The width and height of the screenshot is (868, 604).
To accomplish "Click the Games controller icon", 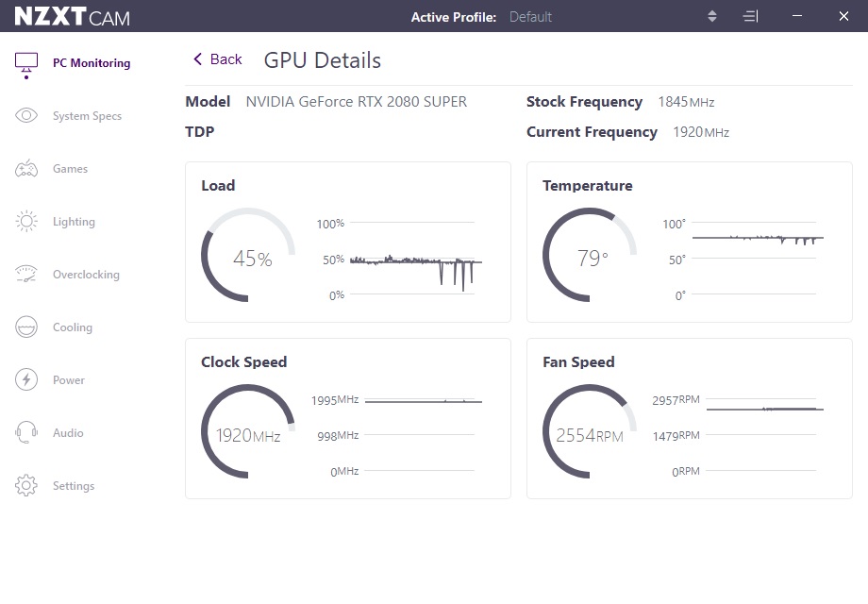I will 26,168.
